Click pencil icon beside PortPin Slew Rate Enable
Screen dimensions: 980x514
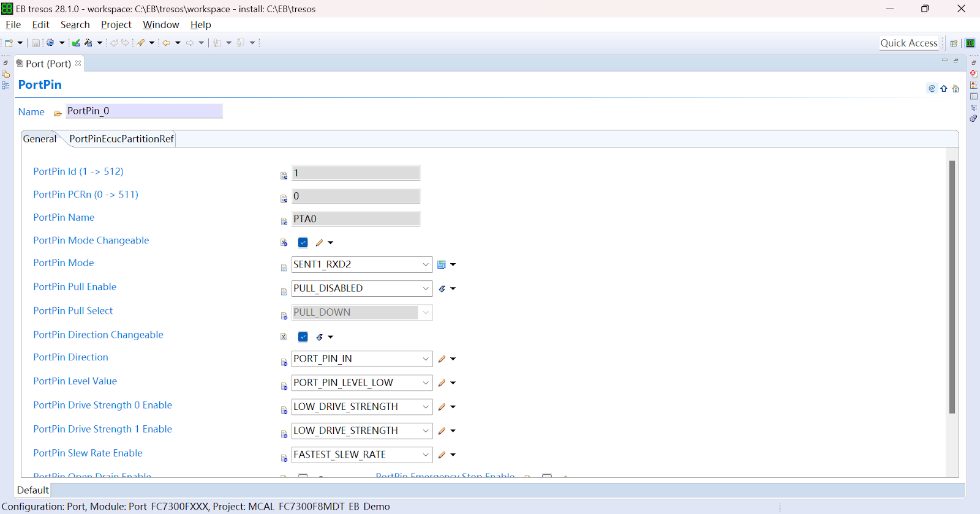[442, 455]
